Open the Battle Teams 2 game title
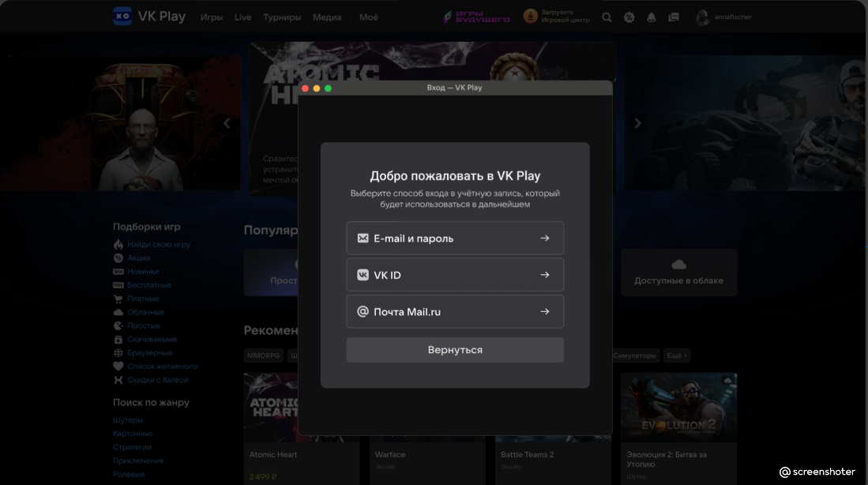This screenshot has width=868, height=485. click(x=527, y=454)
